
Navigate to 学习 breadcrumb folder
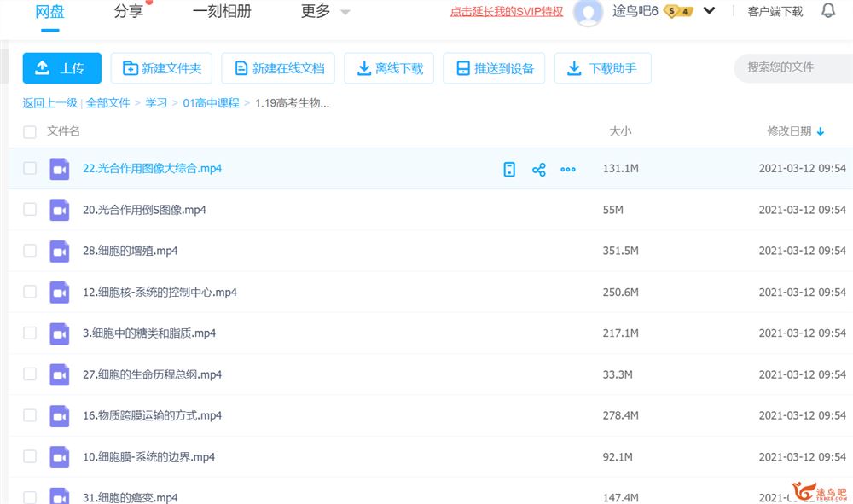pyautogui.click(x=156, y=102)
